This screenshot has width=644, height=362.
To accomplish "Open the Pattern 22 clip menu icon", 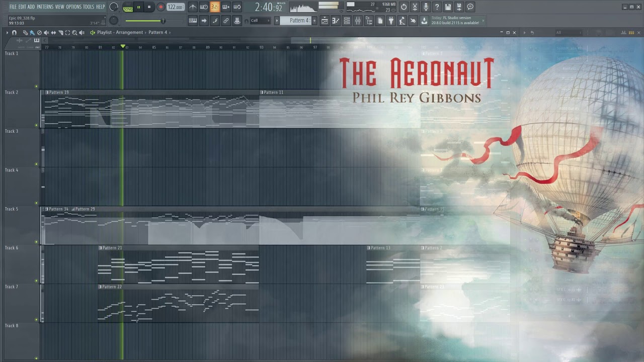I will pos(100,287).
